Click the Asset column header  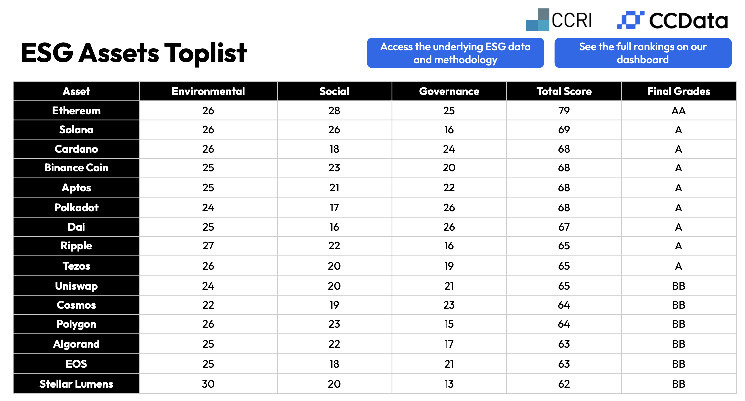(x=76, y=91)
